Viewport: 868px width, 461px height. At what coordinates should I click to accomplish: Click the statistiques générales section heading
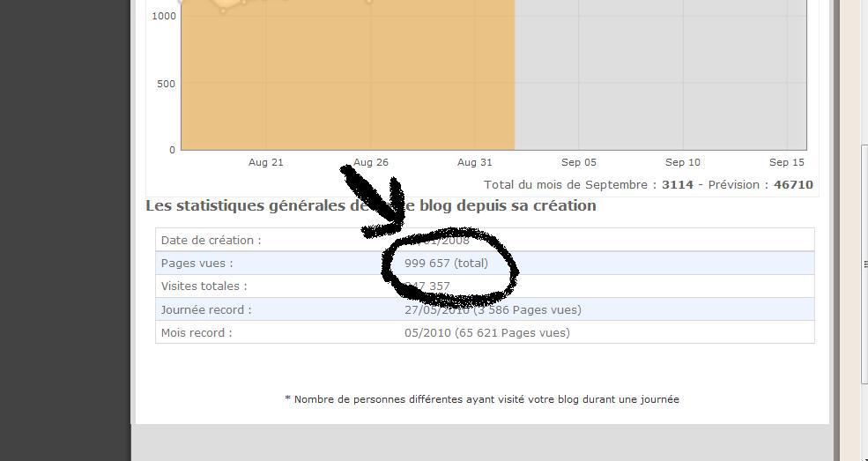point(370,205)
